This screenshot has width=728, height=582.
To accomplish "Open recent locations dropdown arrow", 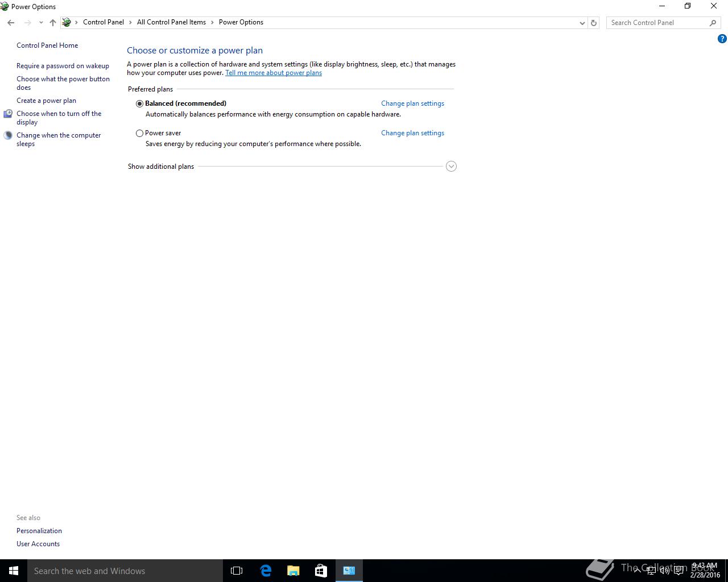I will click(41, 23).
